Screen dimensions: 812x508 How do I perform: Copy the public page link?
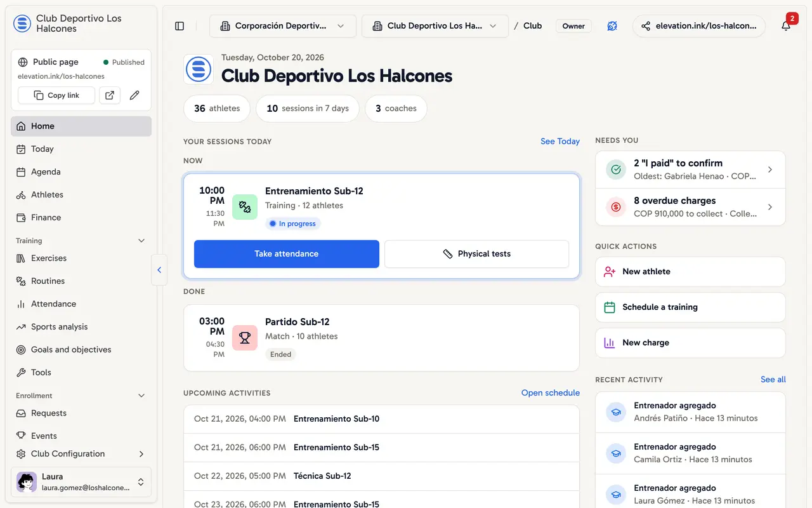pos(56,95)
